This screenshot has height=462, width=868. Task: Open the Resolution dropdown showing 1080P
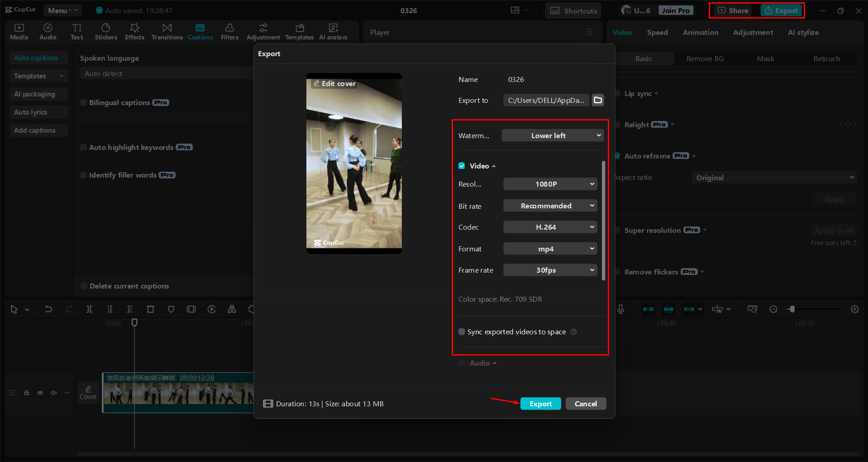point(550,184)
